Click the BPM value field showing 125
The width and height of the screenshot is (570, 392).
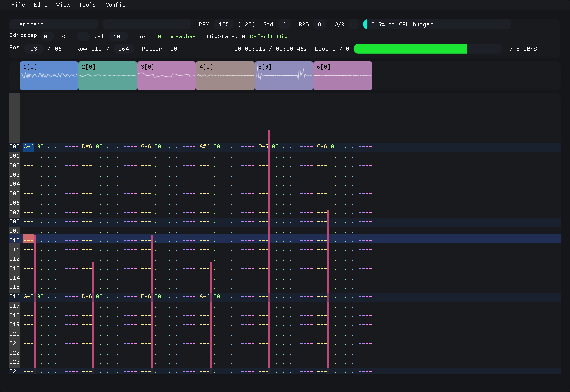click(x=224, y=24)
